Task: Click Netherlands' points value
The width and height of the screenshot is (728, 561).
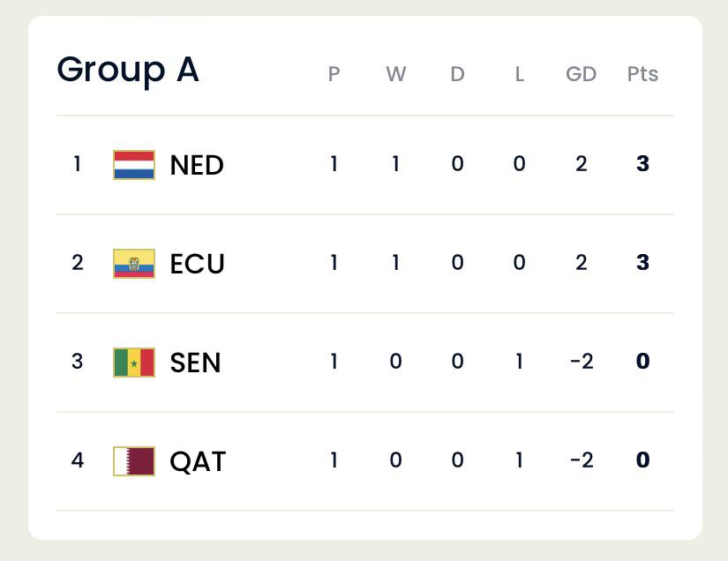Action: (642, 164)
